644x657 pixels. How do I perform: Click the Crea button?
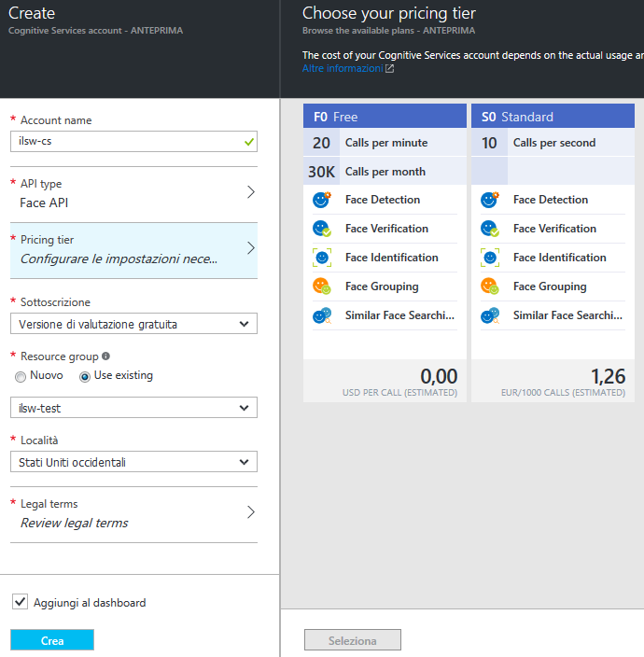tap(52, 640)
